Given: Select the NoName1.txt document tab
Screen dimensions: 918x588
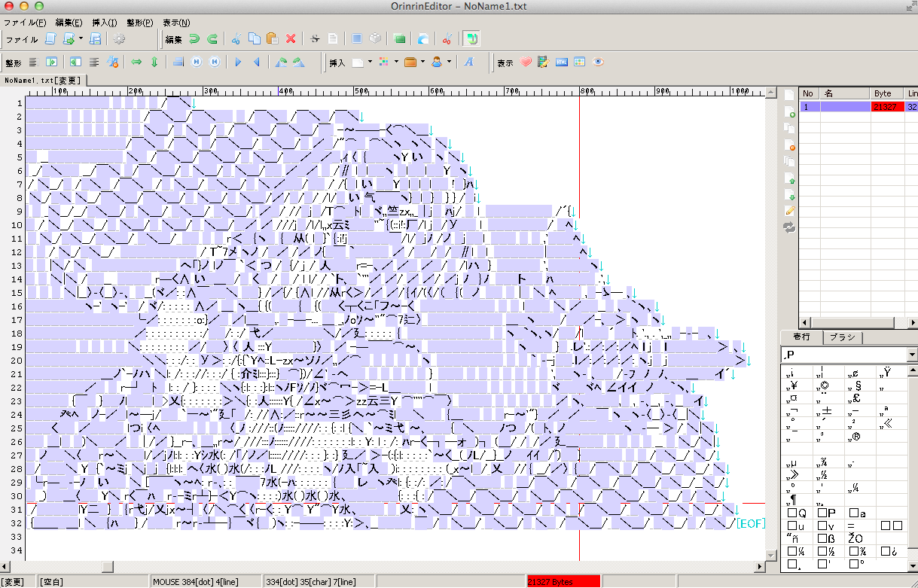Looking at the screenshot, I should (x=43, y=80).
